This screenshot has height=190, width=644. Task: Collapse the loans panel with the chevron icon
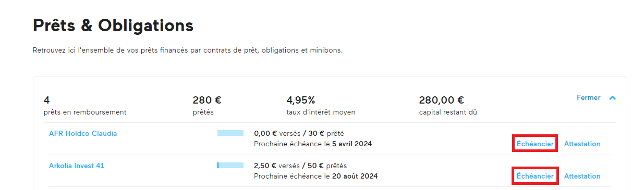point(613,98)
